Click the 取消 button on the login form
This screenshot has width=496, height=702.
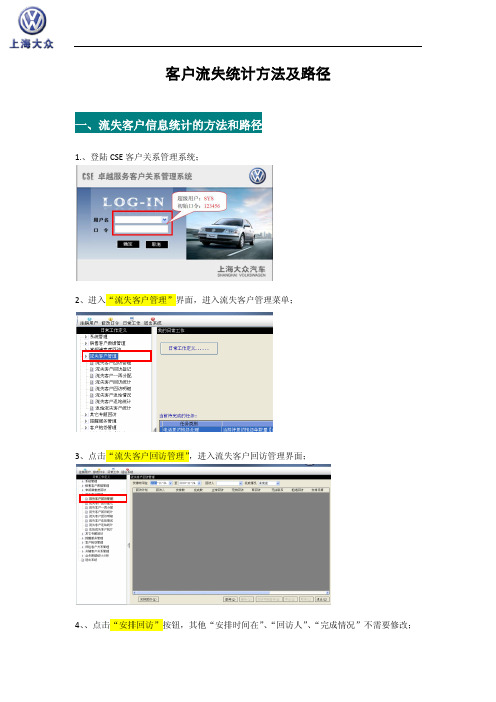point(157,244)
